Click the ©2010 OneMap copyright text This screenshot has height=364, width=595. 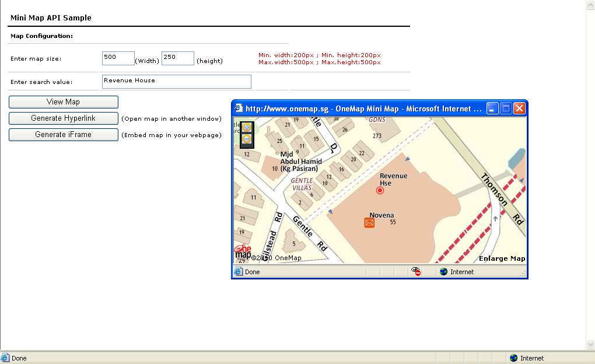point(276,258)
